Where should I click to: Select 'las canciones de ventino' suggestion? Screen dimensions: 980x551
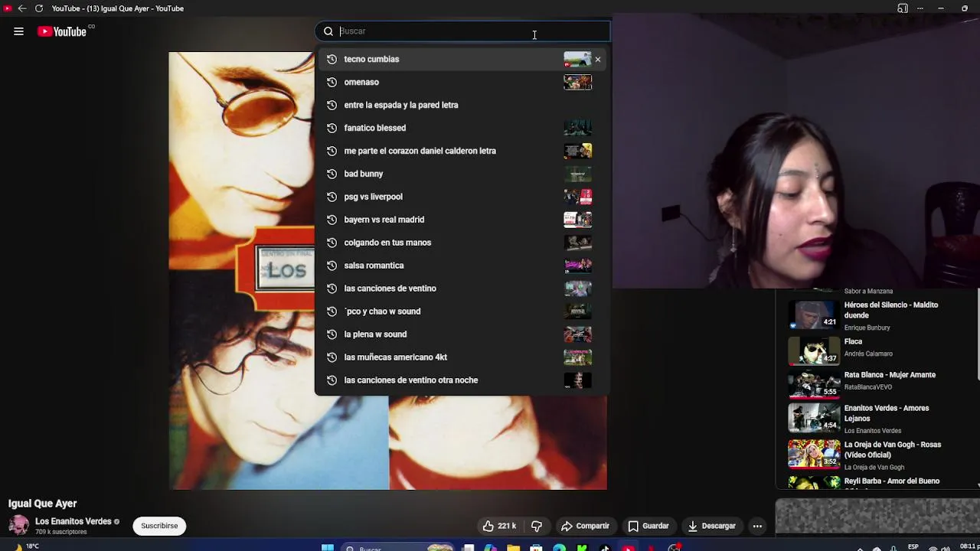coord(390,289)
